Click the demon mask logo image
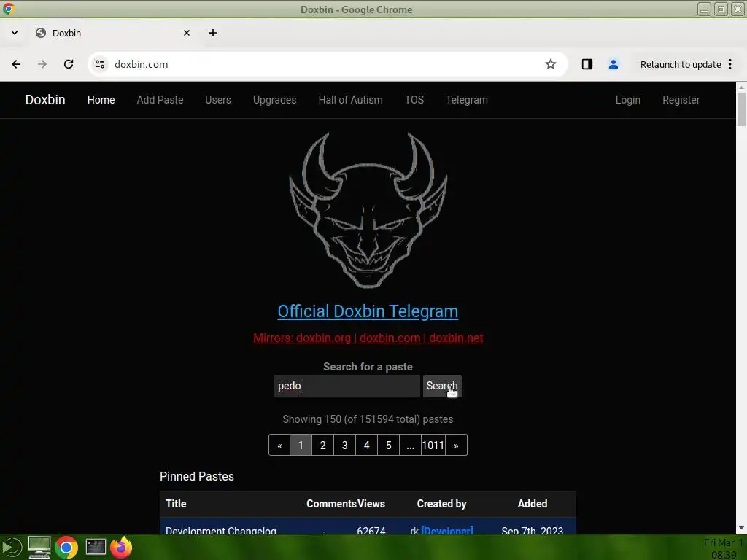The image size is (747, 560). click(368, 210)
